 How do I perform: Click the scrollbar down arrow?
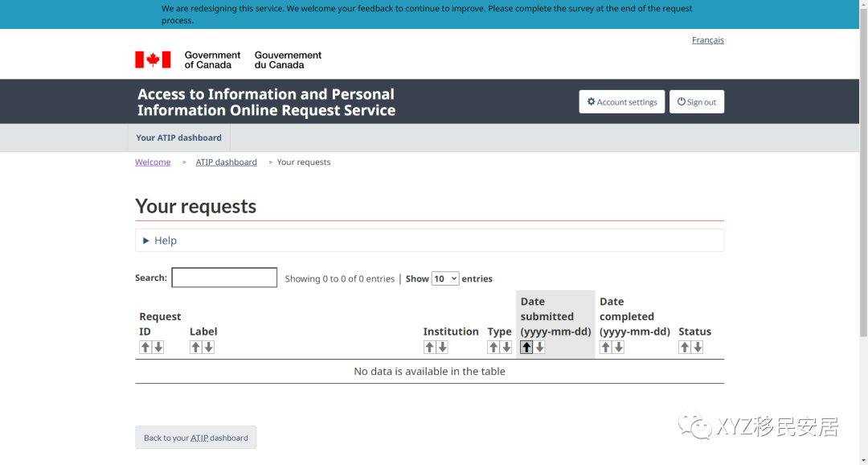point(863,460)
